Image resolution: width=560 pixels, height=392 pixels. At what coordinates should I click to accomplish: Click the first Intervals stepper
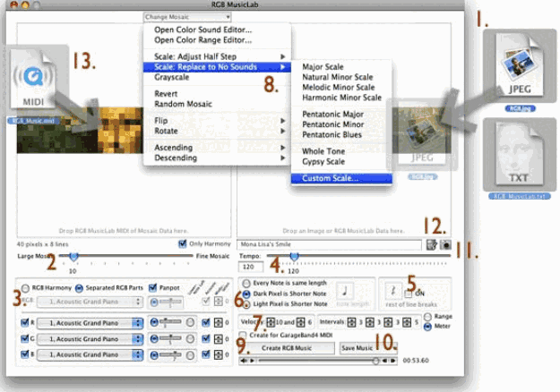tap(351, 322)
